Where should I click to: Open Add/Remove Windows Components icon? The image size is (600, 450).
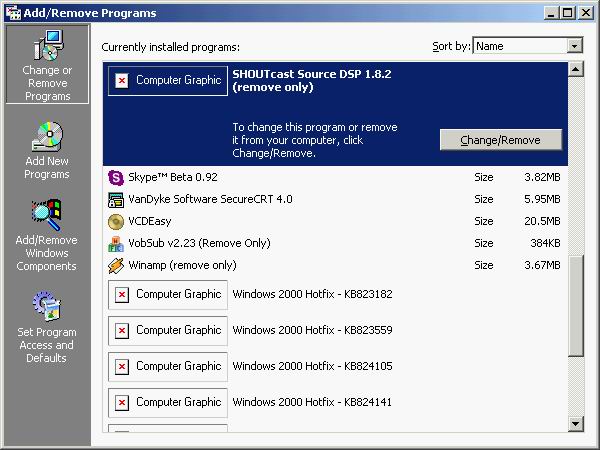(46, 215)
